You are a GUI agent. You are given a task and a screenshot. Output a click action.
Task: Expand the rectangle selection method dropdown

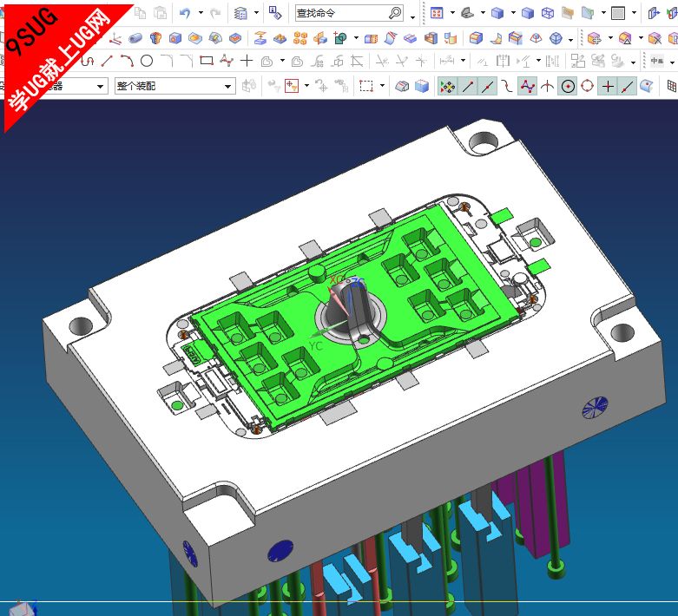pyautogui.click(x=382, y=86)
